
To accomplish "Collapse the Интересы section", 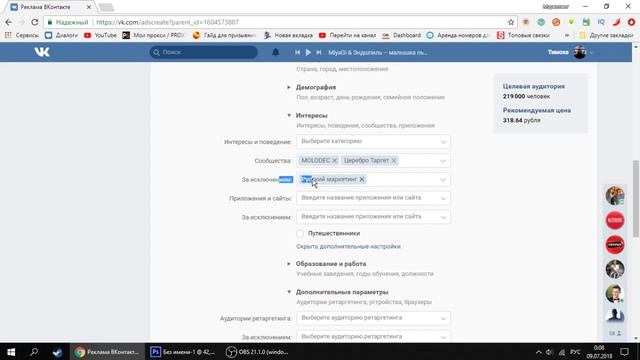I will 311,116.
